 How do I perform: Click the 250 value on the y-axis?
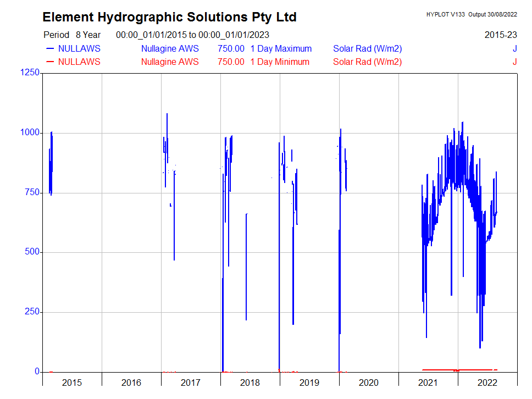[32, 312]
